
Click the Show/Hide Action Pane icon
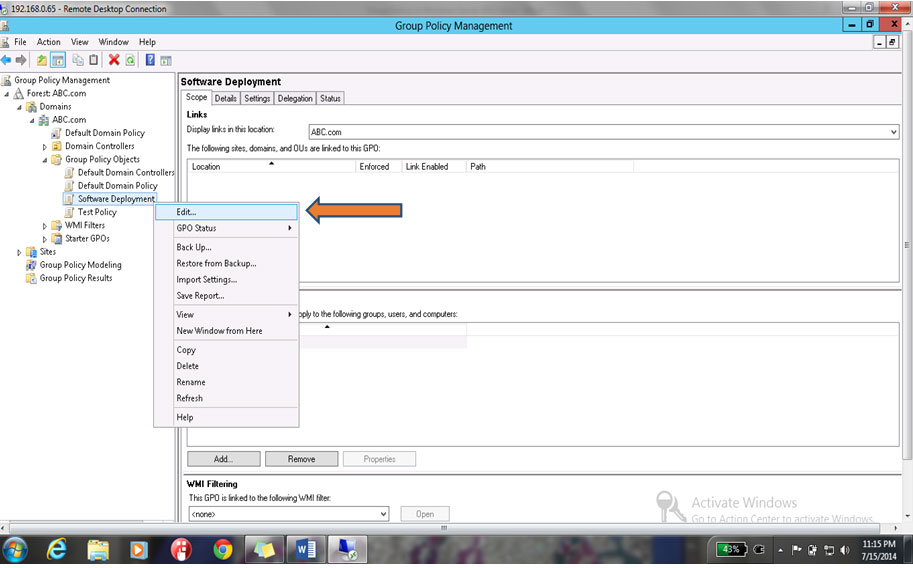click(x=166, y=60)
